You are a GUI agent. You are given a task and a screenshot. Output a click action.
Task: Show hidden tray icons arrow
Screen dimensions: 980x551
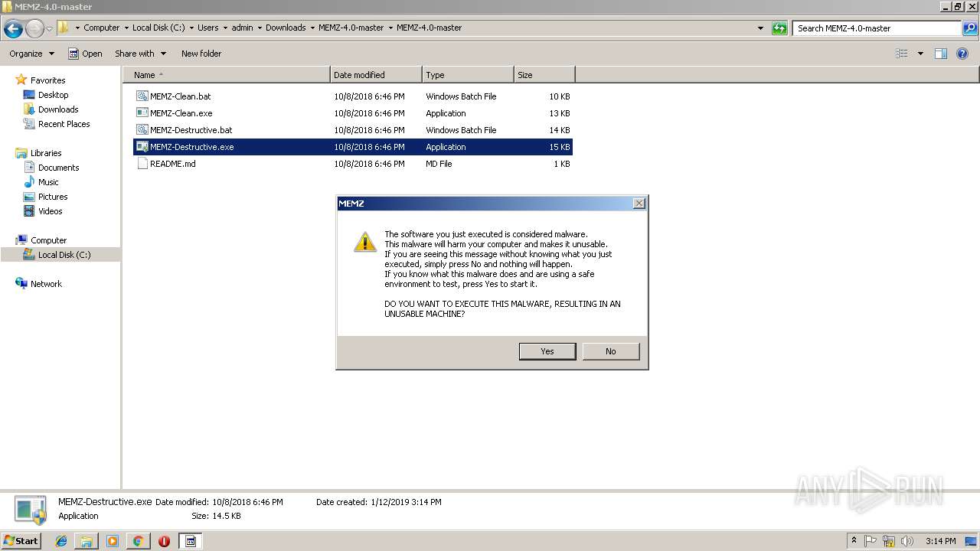854,541
